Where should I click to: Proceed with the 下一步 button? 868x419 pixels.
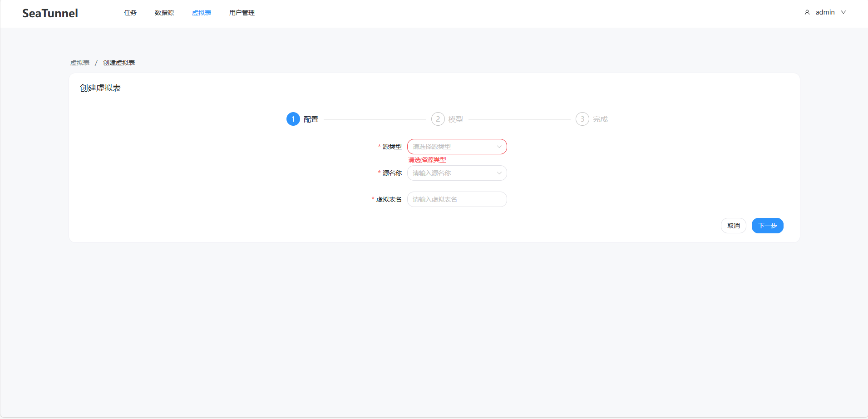768,226
